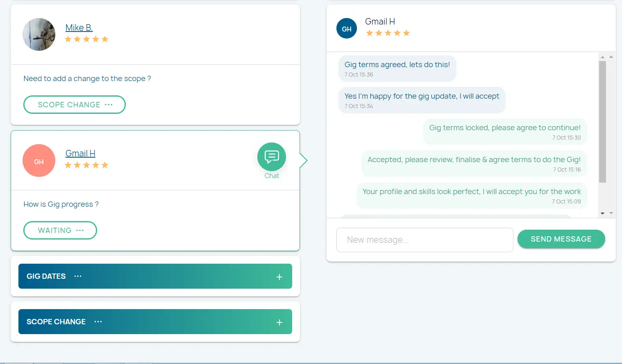Click the plus icon on GIG DATES bar
Image resolution: width=622 pixels, height=364 pixels.
[279, 277]
